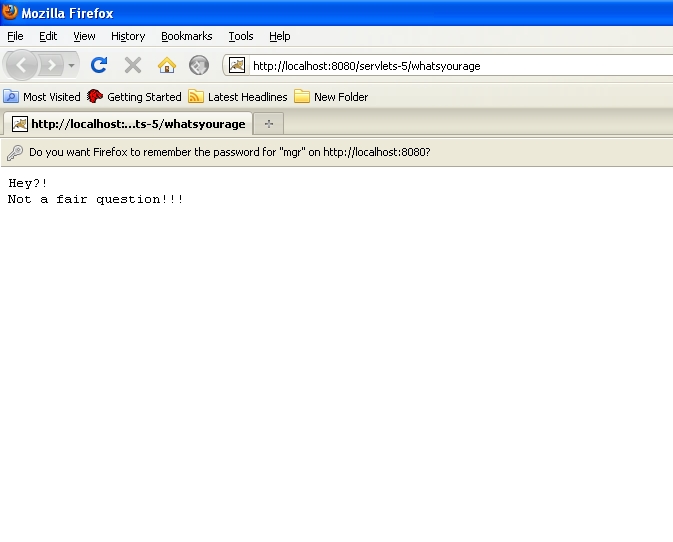The image size is (673, 542).
Task: Open the History menu
Action: (128, 36)
